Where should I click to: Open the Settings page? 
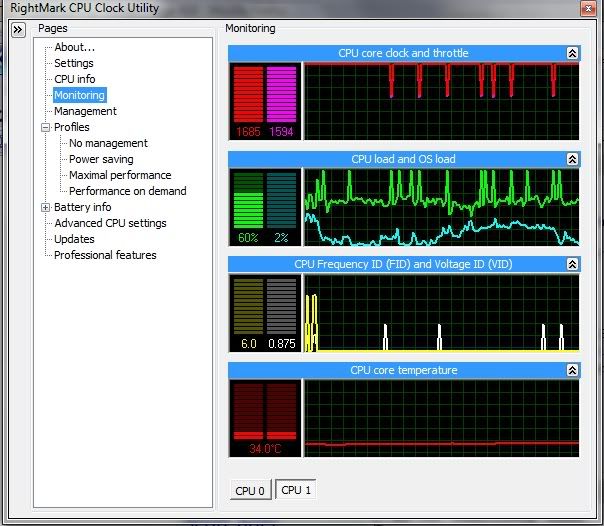click(74, 63)
